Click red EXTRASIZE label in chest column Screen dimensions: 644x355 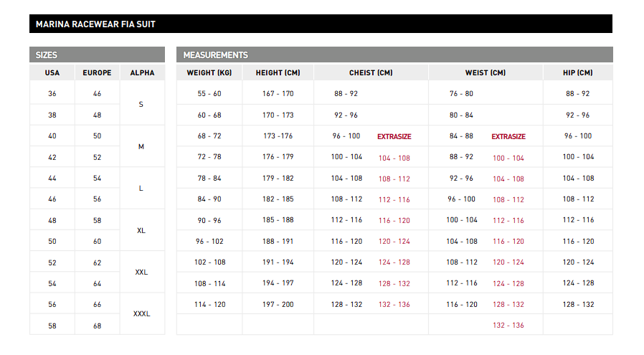(394, 137)
